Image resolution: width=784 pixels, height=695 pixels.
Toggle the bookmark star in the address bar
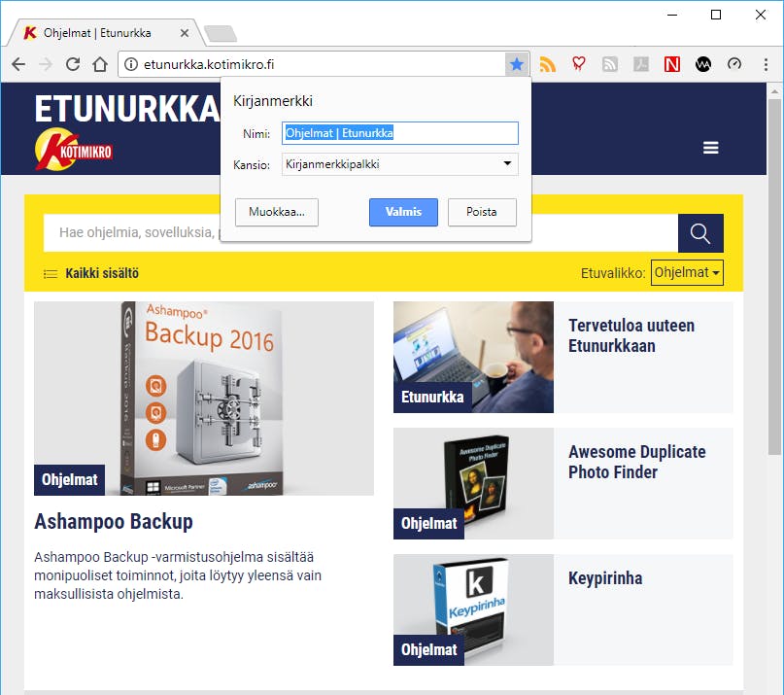click(x=517, y=64)
